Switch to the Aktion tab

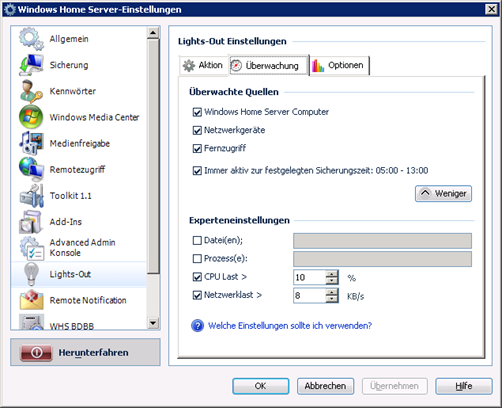(x=204, y=65)
